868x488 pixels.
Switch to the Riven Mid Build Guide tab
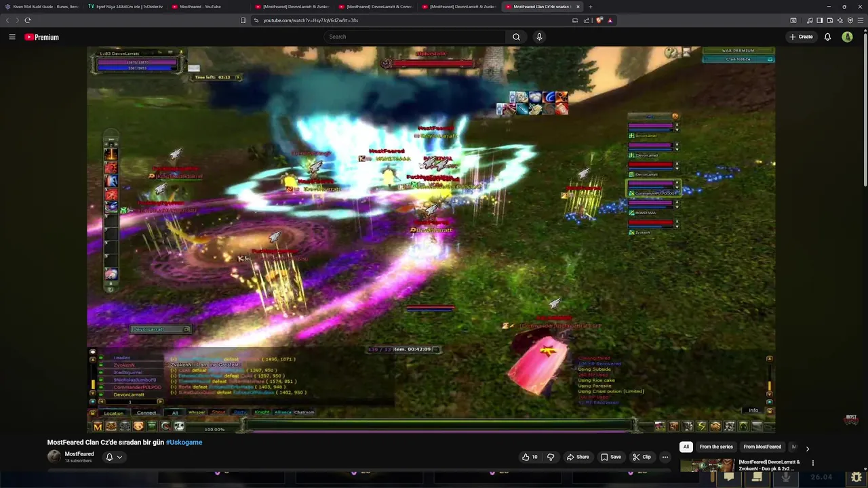[x=41, y=7]
